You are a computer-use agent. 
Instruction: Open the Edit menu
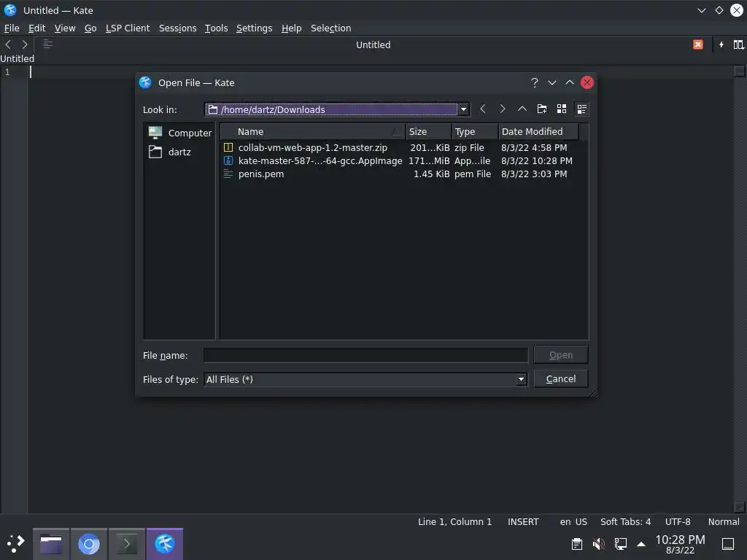[x=36, y=28]
